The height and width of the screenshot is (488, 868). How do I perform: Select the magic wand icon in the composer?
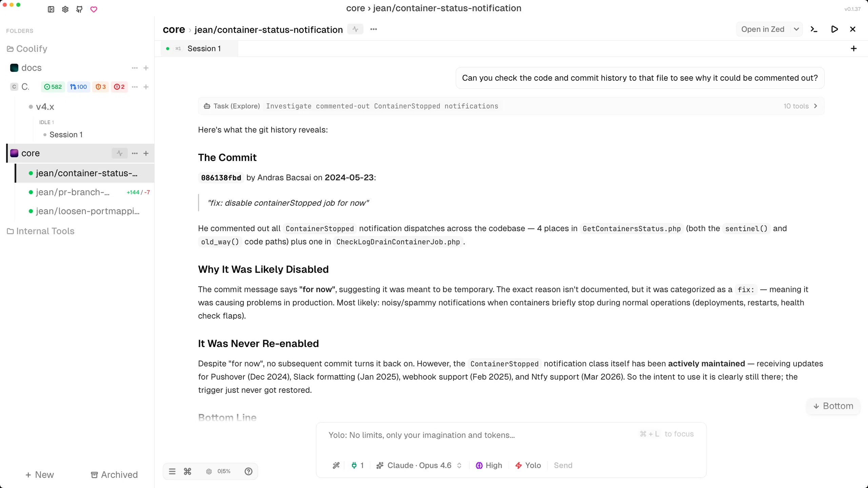[336, 465]
